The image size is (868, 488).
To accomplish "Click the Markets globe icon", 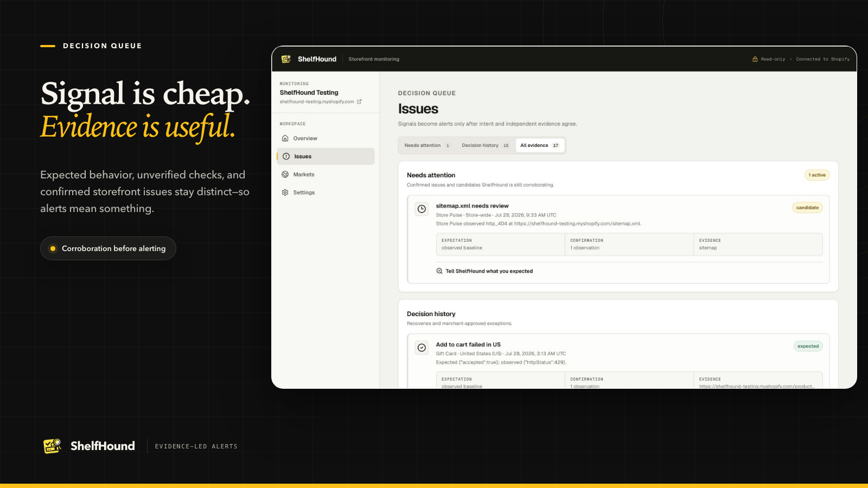I will click(x=285, y=175).
